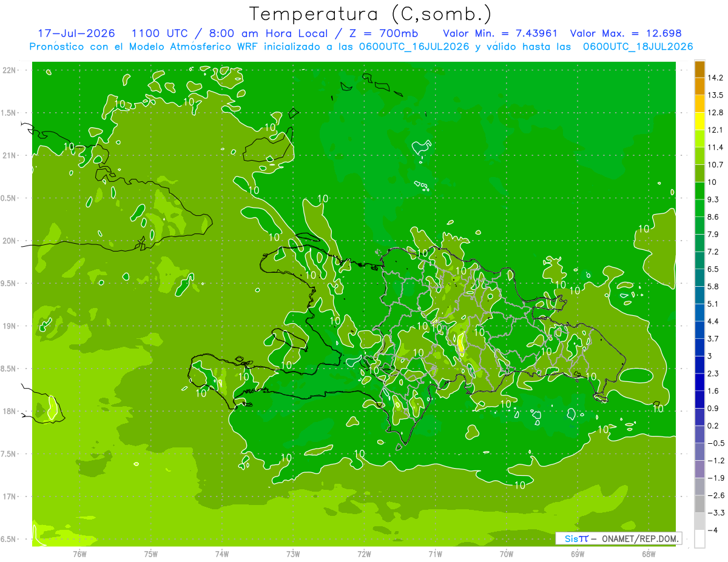
Task: Click the 5.1 color scale value
Action: point(714,303)
